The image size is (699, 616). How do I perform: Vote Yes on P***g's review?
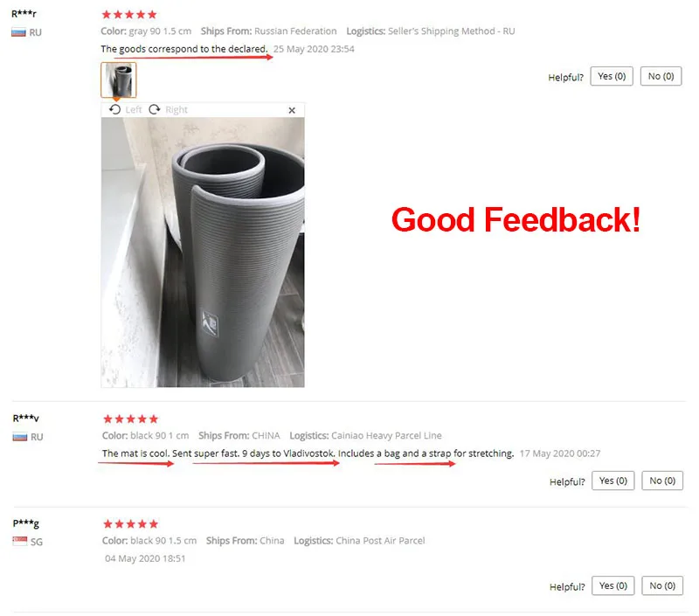click(x=613, y=585)
